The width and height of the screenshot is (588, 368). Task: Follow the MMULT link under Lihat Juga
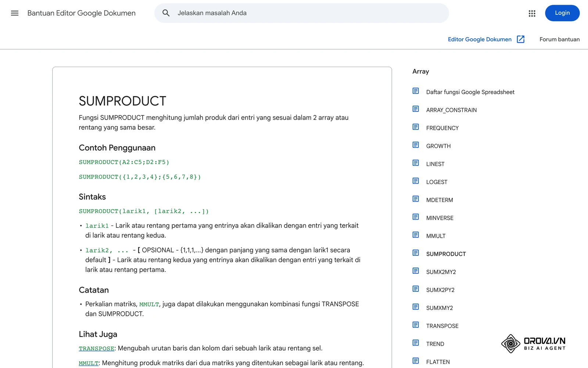pyautogui.click(x=89, y=363)
